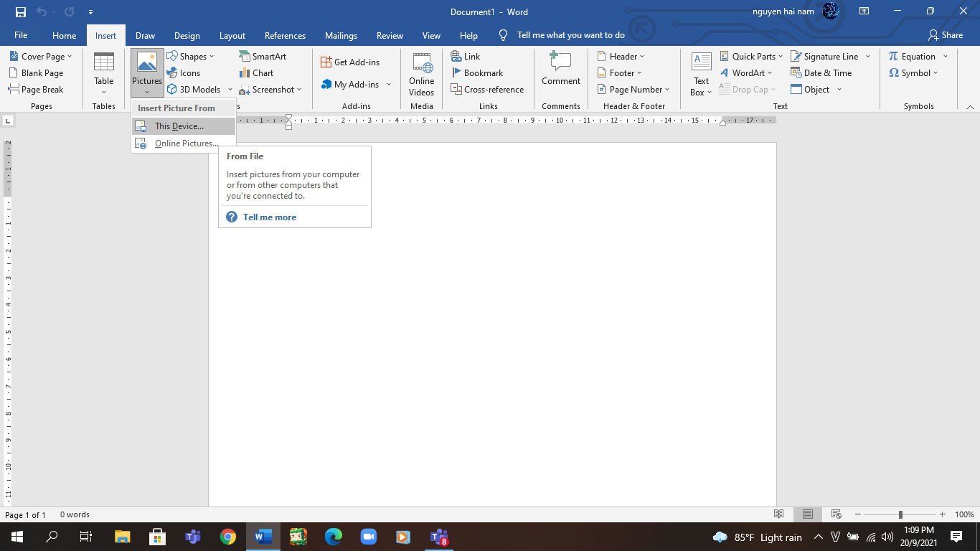Image resolution: width=980 pixels, height=551 pixels.
Task: Add a Bookmark
Action: tap(477, 73)
